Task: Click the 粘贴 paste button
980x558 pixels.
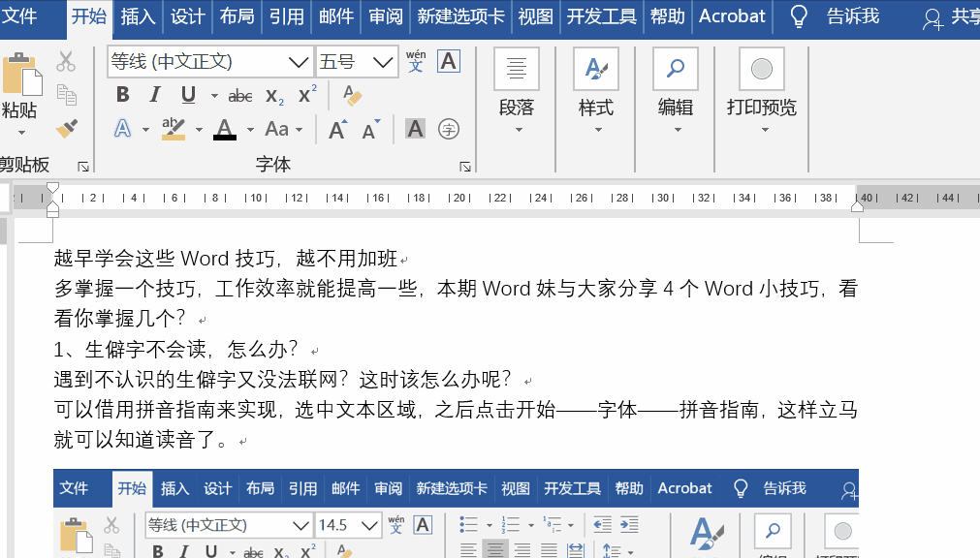Action: [21, 87]
